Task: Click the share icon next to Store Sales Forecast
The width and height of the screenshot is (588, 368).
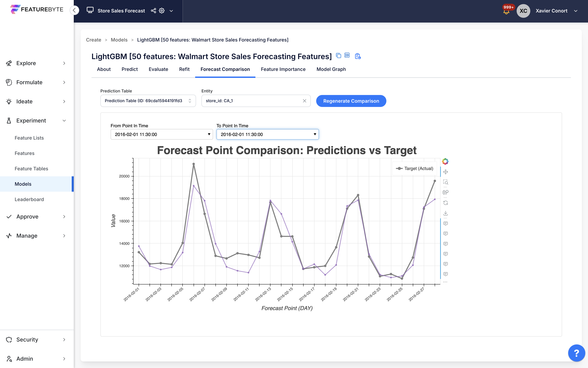Action: point(153,11)
